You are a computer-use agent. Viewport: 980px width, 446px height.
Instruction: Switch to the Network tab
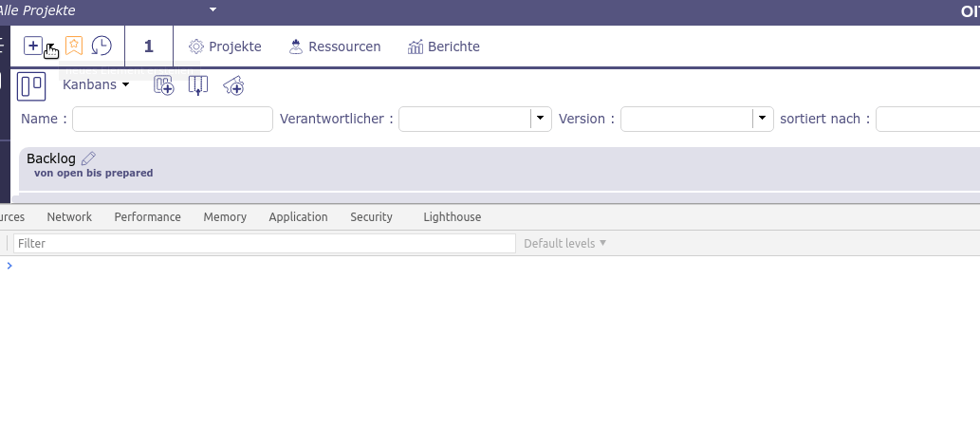point(69,217)
